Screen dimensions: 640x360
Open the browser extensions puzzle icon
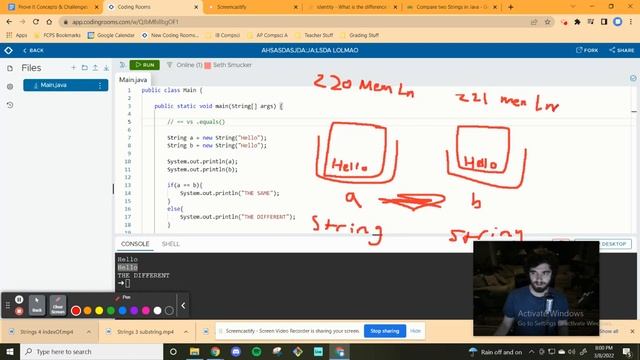577,22
